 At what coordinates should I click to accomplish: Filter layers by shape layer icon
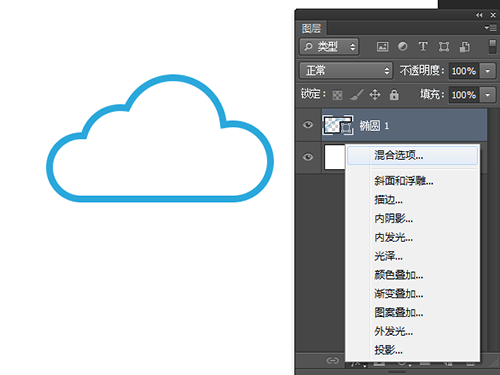[x=444, y=47]
